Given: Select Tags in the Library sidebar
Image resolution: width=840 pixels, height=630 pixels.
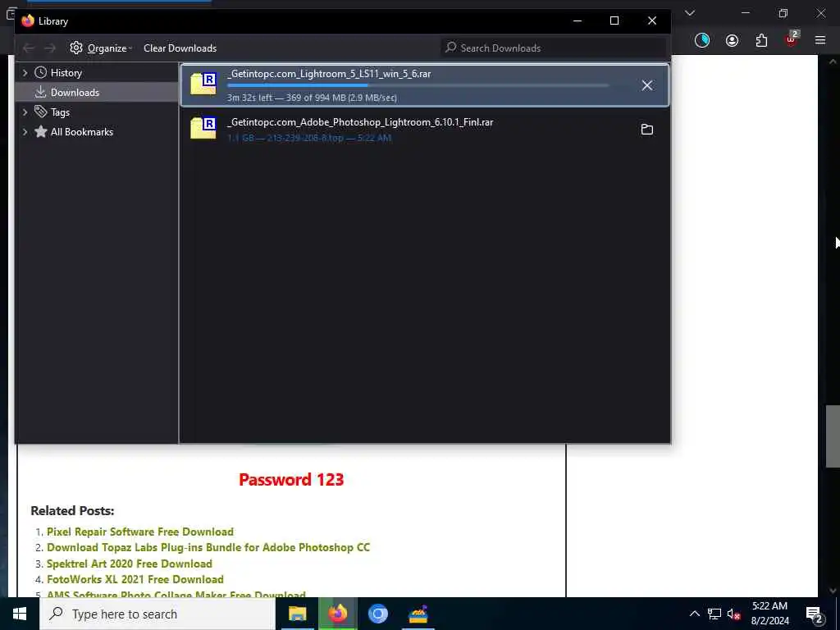Looking at the screenshot, I should pos(60,112).
